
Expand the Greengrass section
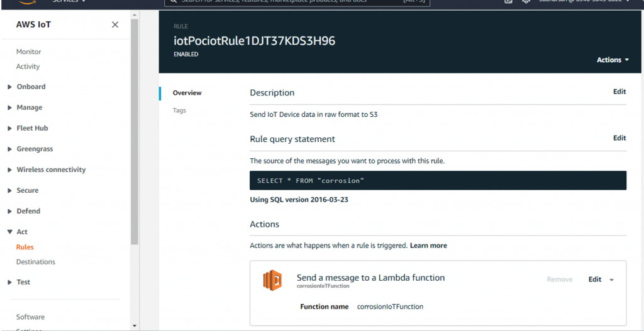(30, 149)
